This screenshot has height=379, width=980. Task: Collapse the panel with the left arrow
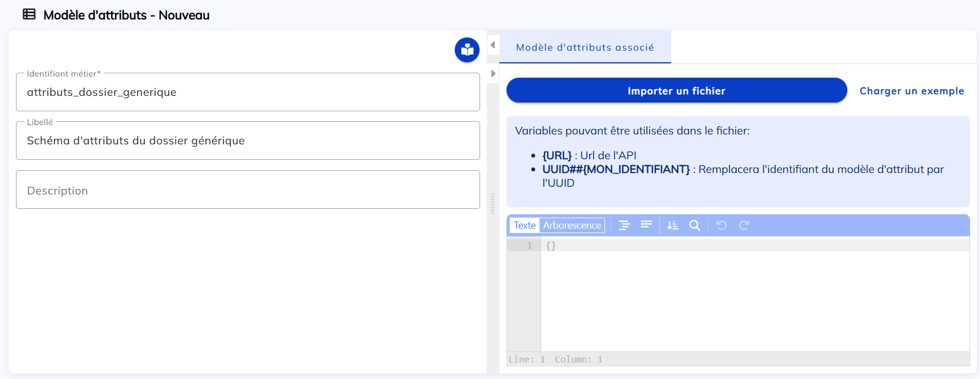coord(493,45)
